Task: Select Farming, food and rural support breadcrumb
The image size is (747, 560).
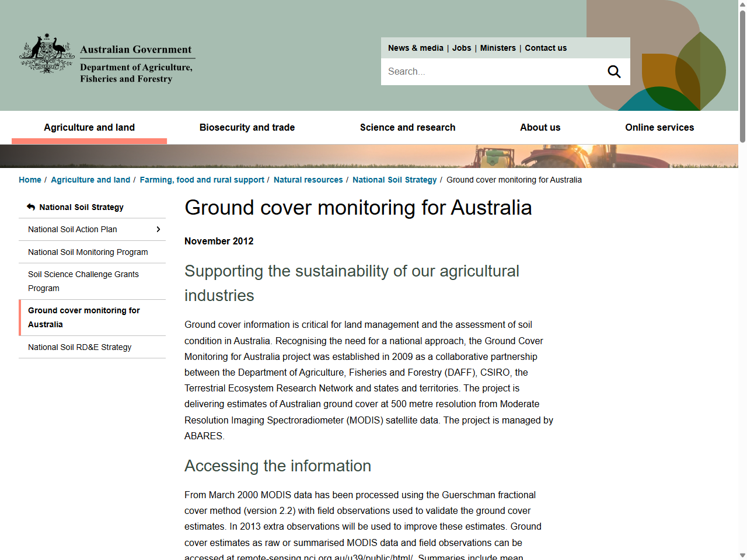Action: coord(202,180)
